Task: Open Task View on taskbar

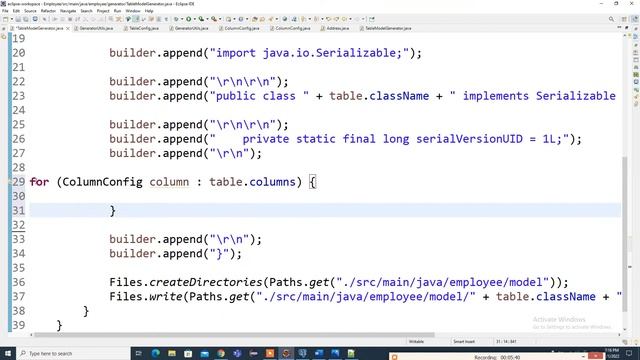Action: (x=138, y=353)
